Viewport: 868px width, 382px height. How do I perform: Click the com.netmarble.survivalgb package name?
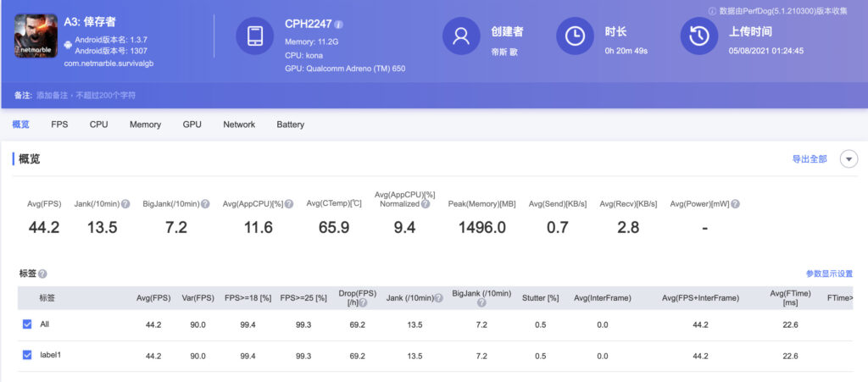pos(108,63)
